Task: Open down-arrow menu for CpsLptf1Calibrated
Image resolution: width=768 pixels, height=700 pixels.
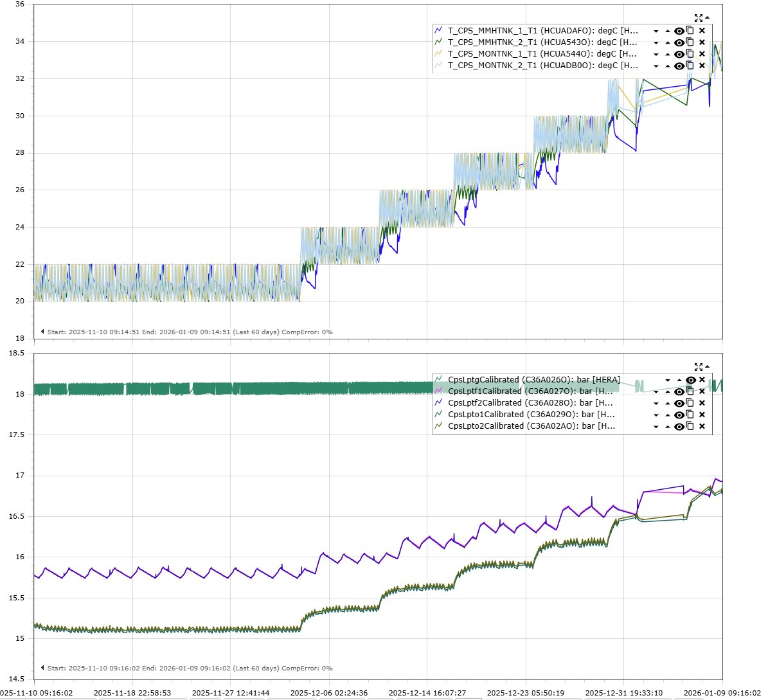Action: [x=656, y=392]
